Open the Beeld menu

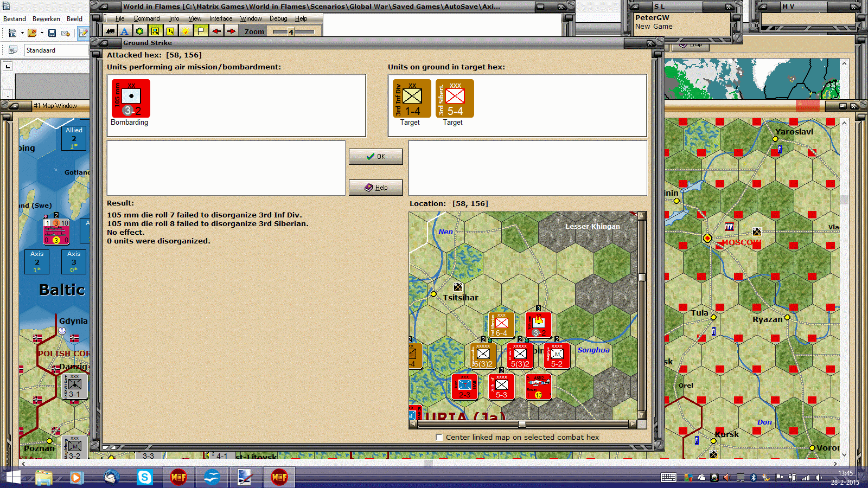coord(75,19)
